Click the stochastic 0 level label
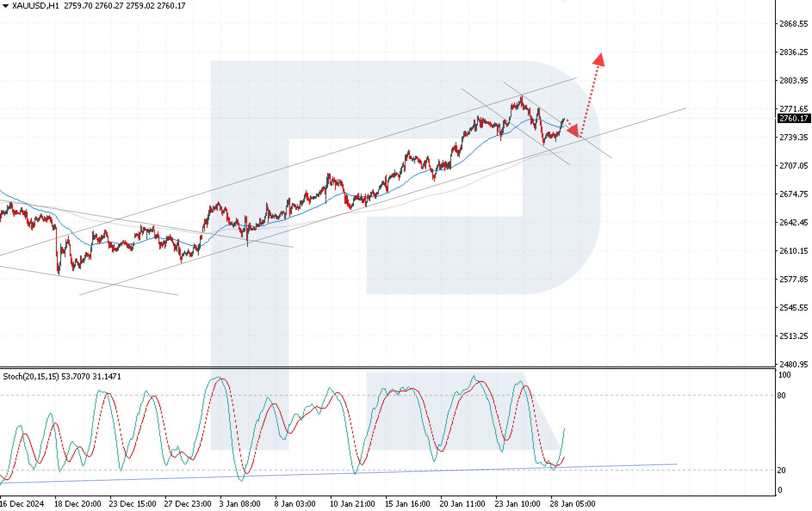The image size is (812, 511). [x=780, y=490]
